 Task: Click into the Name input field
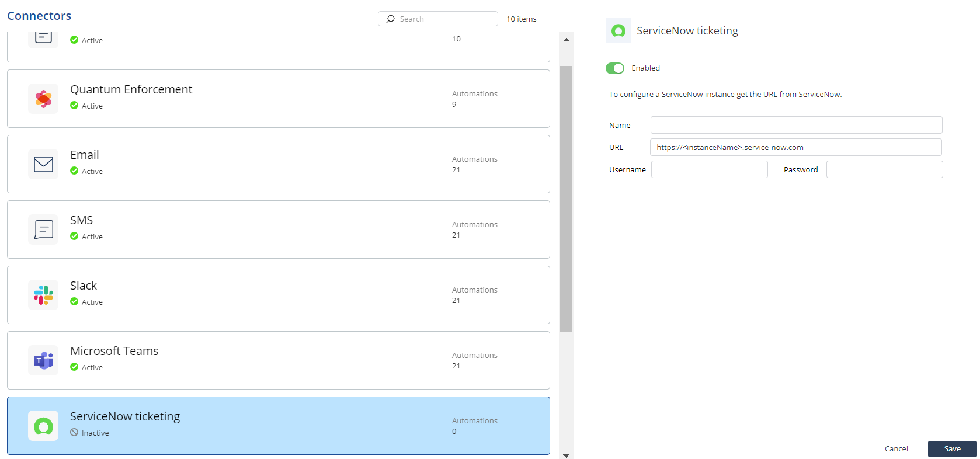pyautogui.click(x=797, y=125)
